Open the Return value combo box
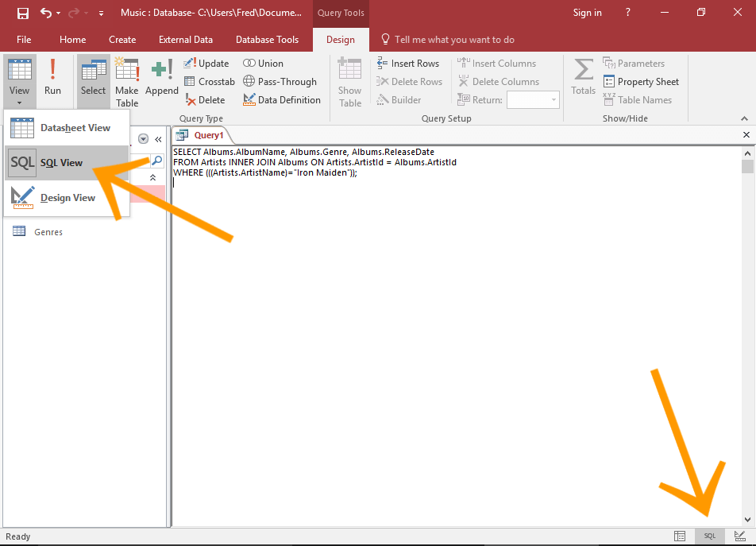This screenshot has height=546, width=756. (532, 99)
